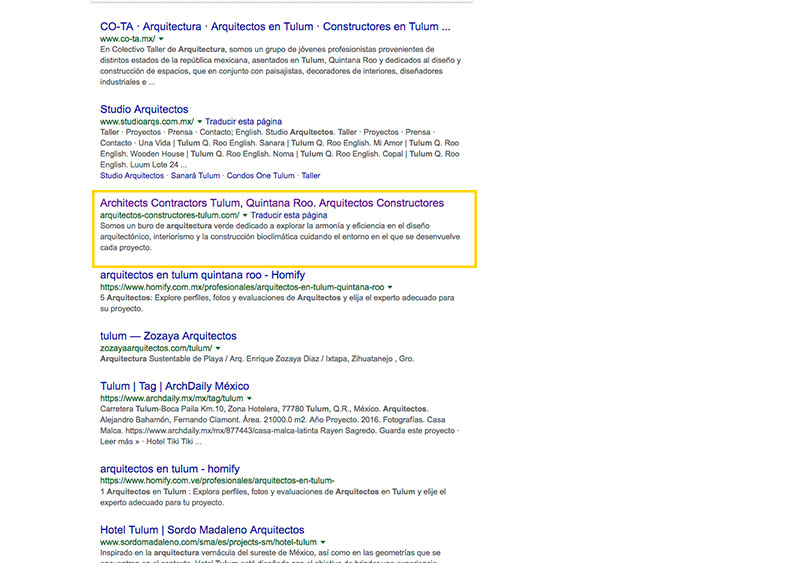
Task: Open the Zozaya Arquitectos tulum result
Action: click(168, 336)
